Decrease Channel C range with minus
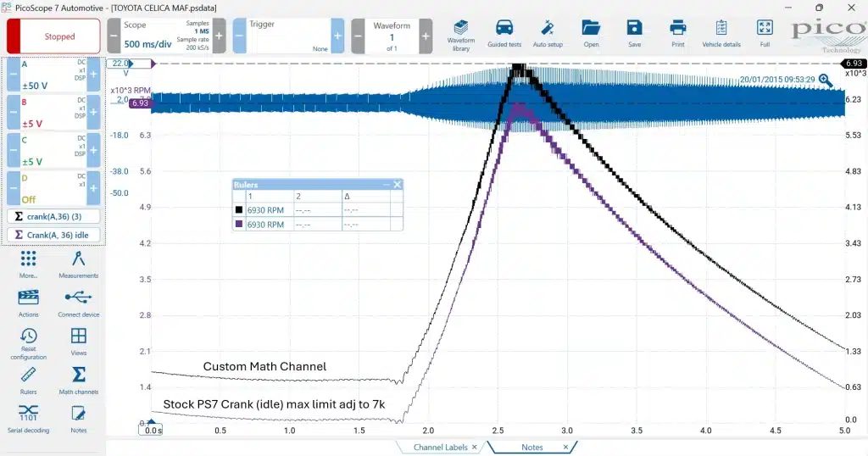The image size is (868, 456). tap(14, 151)
